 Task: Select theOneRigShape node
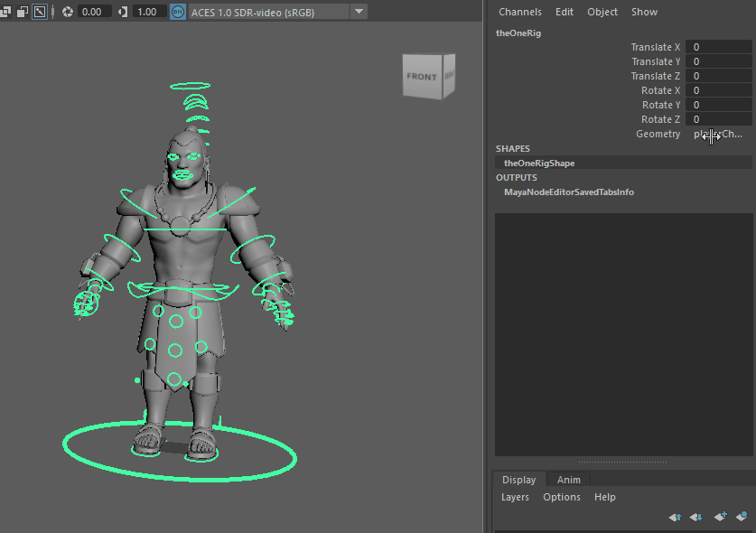pyautogui.click(x=539, y=164)
